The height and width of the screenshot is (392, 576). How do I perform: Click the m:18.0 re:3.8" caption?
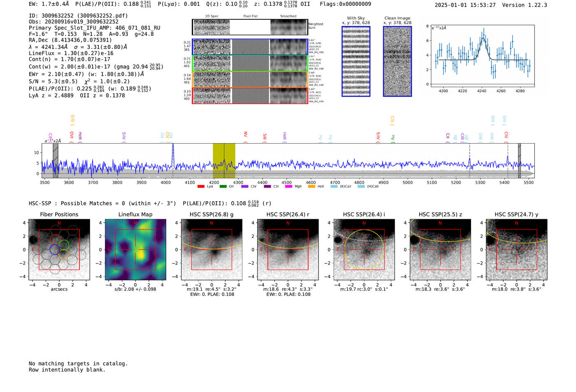point(517,289)
